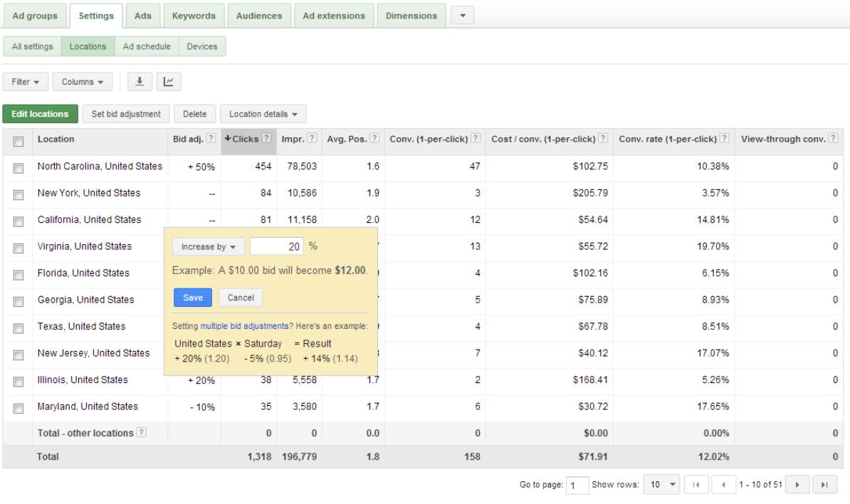Open the All settings sub-tab

point(33,46)
